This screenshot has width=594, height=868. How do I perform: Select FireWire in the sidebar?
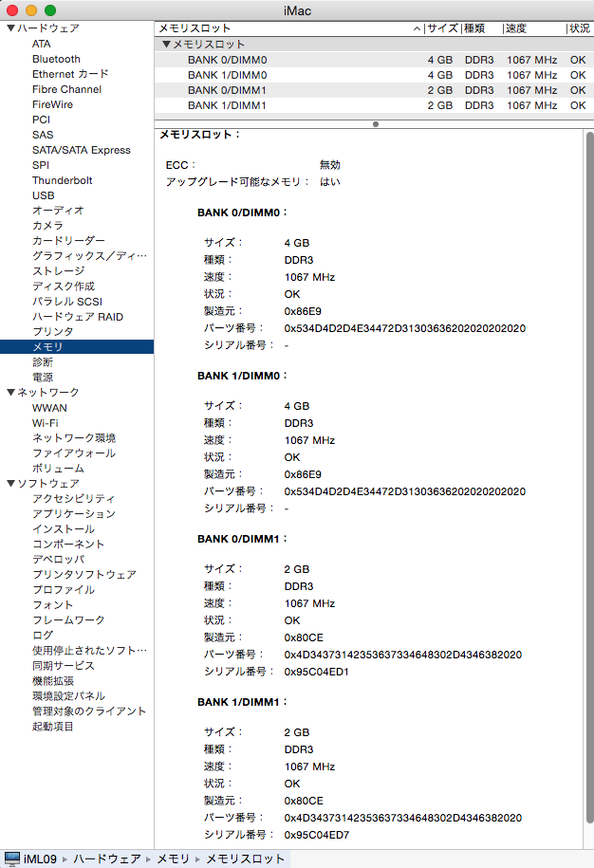coord(52,104)
